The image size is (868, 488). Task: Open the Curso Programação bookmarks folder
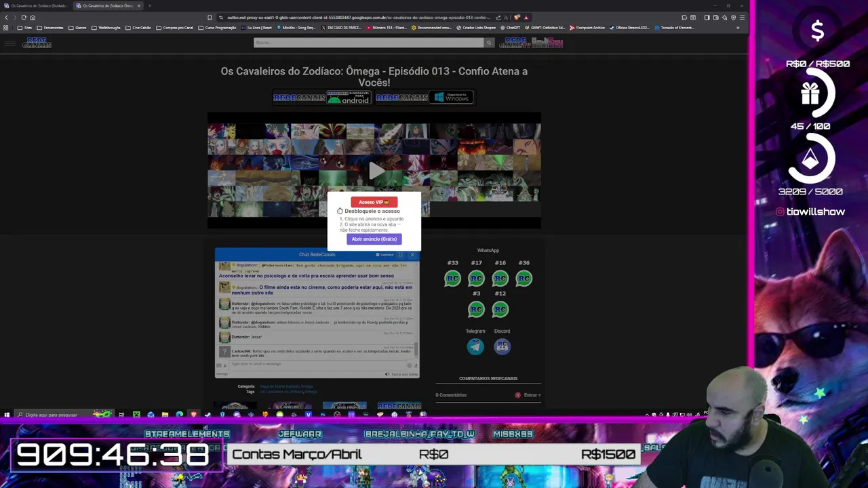click(217, 28)
